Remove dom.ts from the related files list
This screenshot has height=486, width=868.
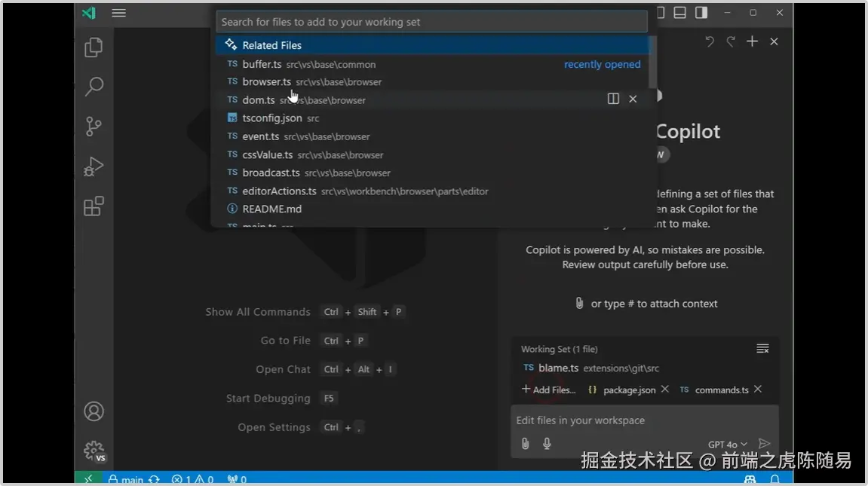click(x=633, y=99)
